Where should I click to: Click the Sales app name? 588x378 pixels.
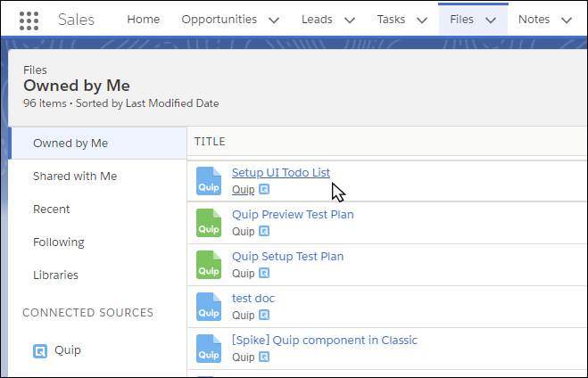coord(76,20)
